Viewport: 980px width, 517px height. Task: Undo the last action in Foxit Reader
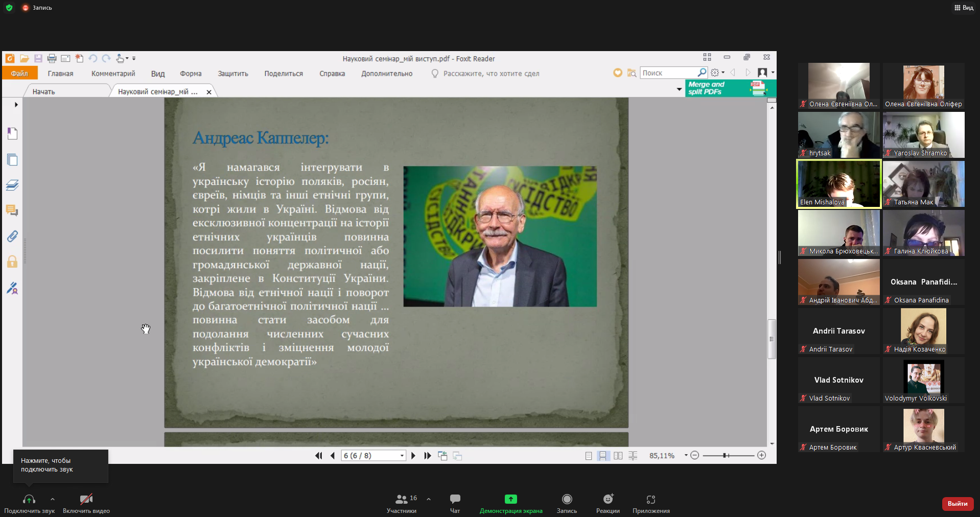[92, 59]
